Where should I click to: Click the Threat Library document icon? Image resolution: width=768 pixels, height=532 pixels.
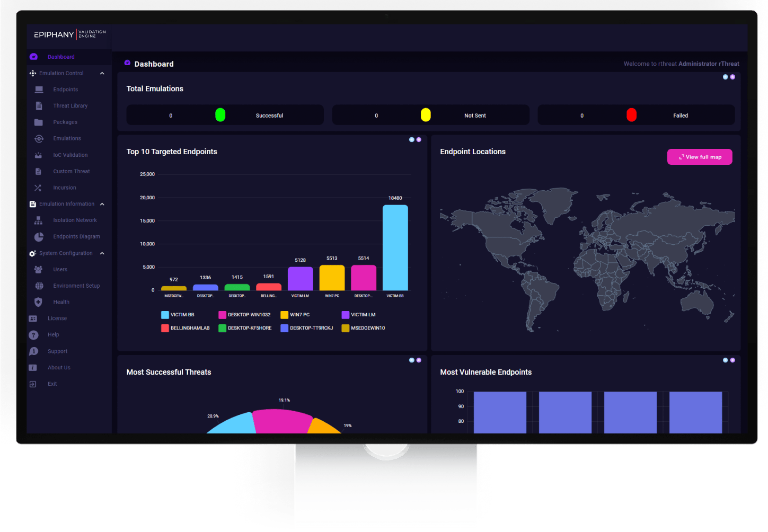39,106
